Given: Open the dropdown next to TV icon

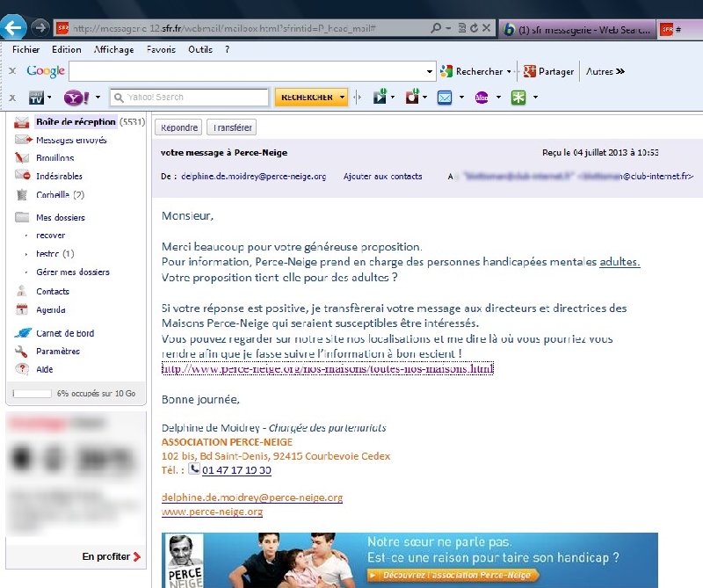Looking at the screenshot, I should click(49, 98).
